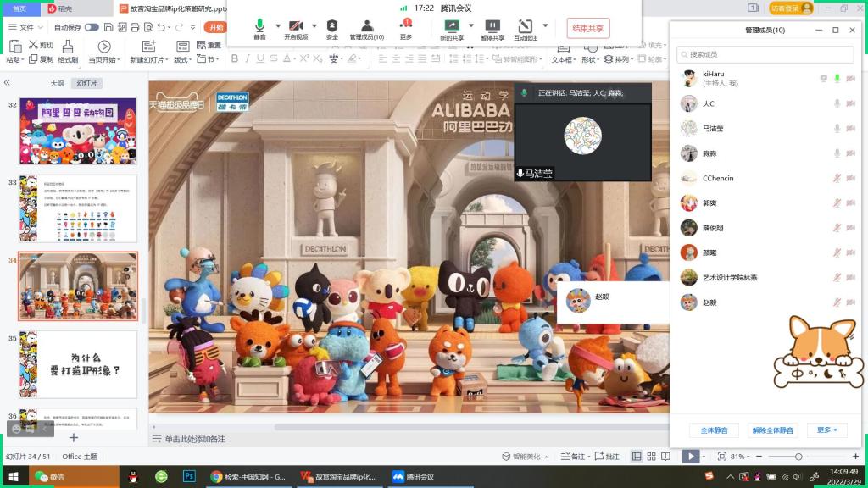Select slide 35 thumbnail

(x=78, y=364)
